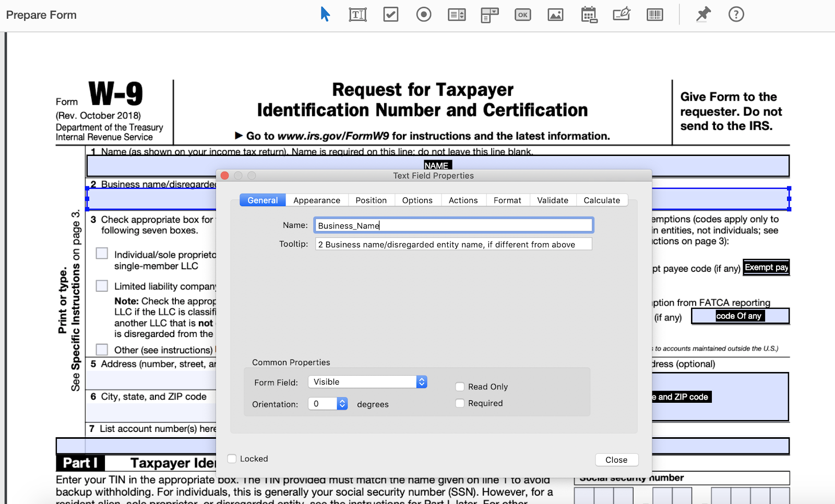Add a Dropdown list field
The height and width of the screenshot is (504, 835).
[x=489, y=14]
